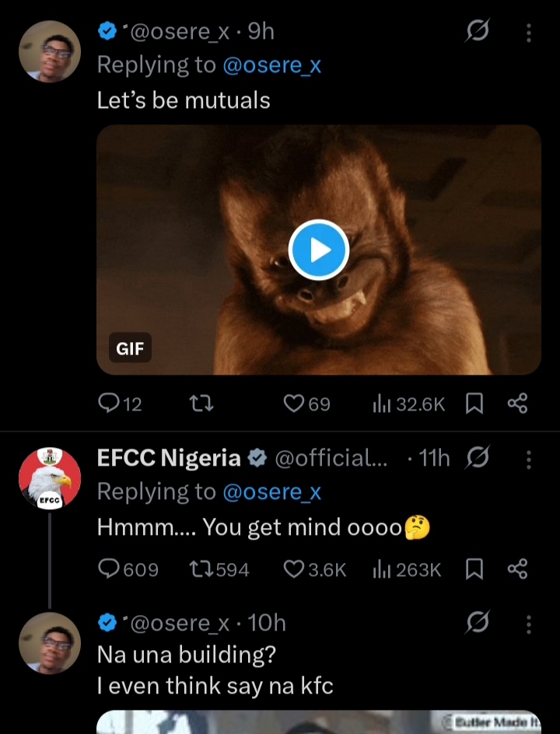This screenshot has height=734, width=560.
Task: Bookmark the "Let's be mutuals" tweet
Action: pyautogui.click(x=474, y=404)
